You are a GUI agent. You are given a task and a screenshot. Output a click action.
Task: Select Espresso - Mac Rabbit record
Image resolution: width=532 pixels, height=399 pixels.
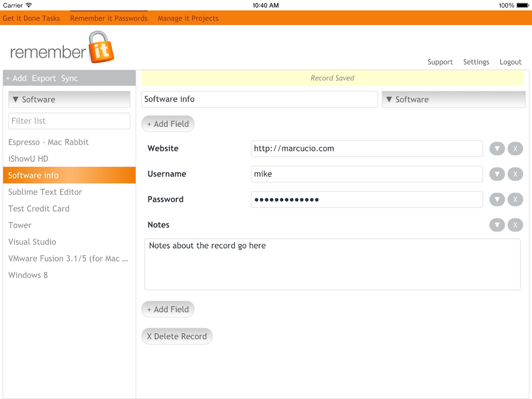69,142
